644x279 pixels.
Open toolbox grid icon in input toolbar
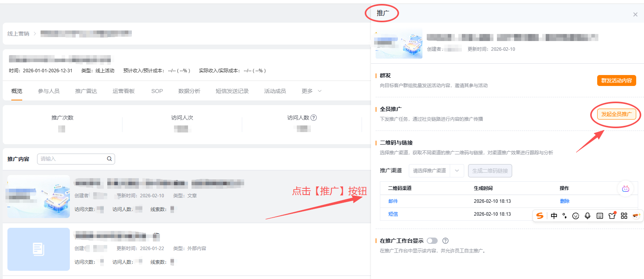tap(624, 216)
